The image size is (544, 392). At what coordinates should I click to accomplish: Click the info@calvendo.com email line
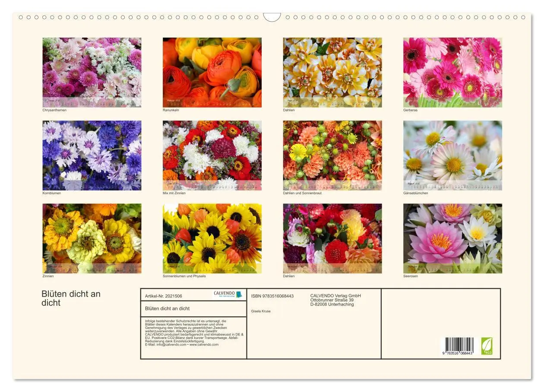click(x=182, y=345)
